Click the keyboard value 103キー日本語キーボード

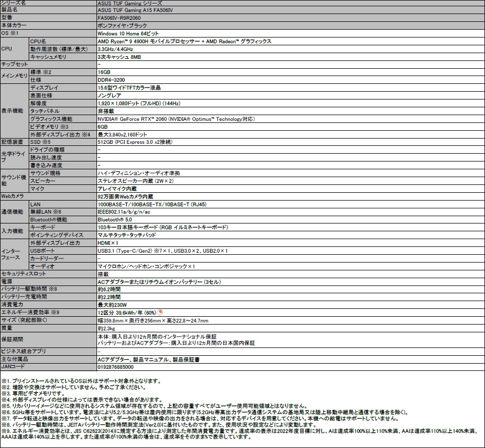[163, 228]
